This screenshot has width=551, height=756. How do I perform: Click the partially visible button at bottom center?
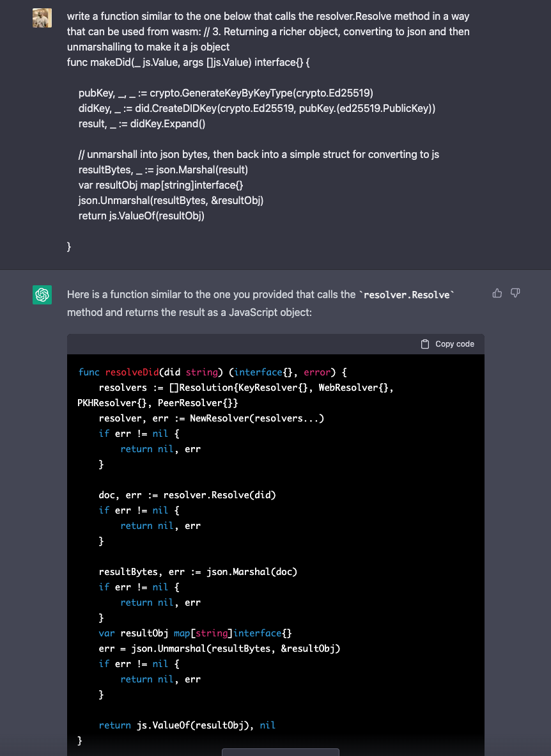(280, 752)
